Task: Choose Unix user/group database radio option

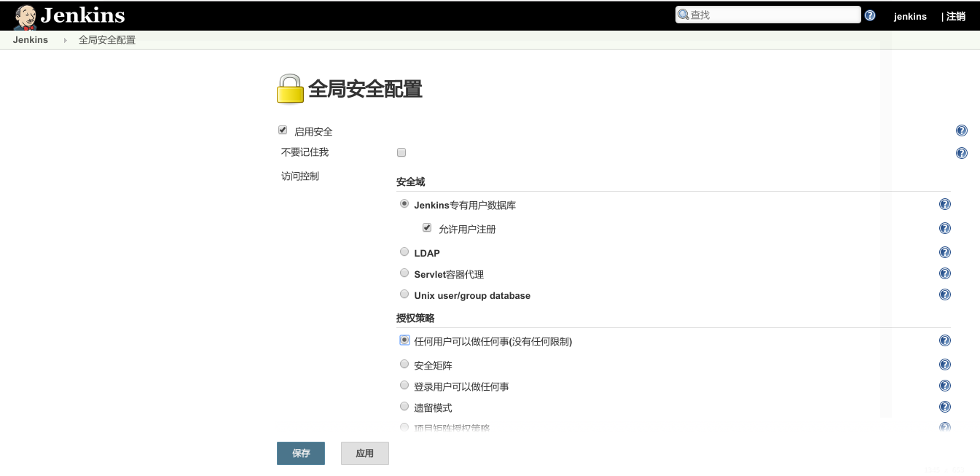Action: [404, 294]
